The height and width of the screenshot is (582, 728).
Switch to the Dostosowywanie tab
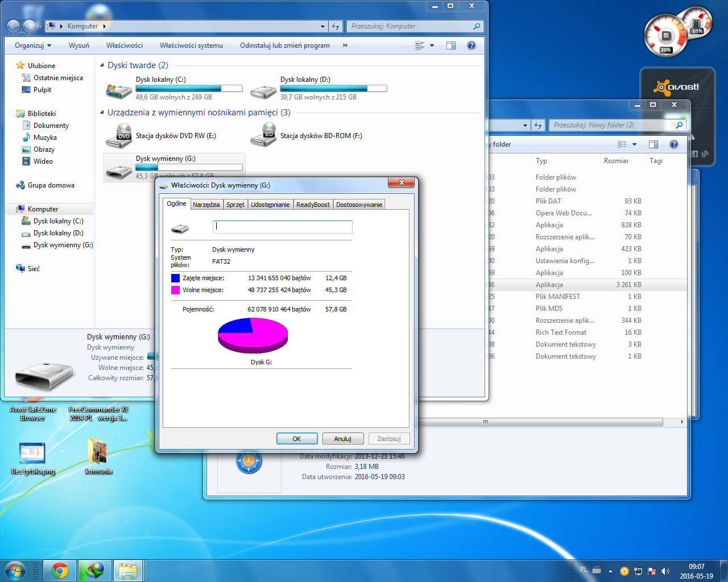[359, 205]
